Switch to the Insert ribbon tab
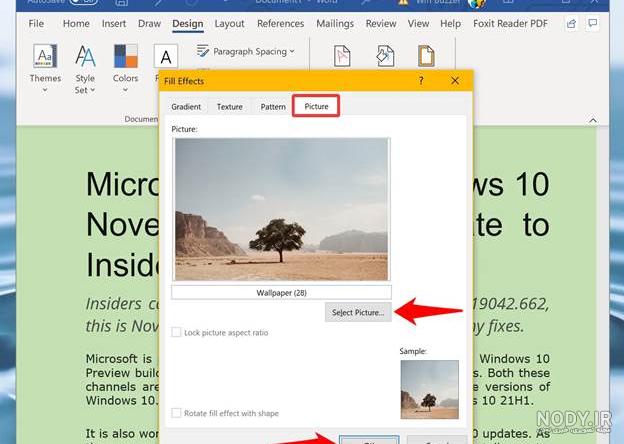Image resolution: width=624 pixels, height=444 pixels. pyautogui.click(x=114, y=23)
